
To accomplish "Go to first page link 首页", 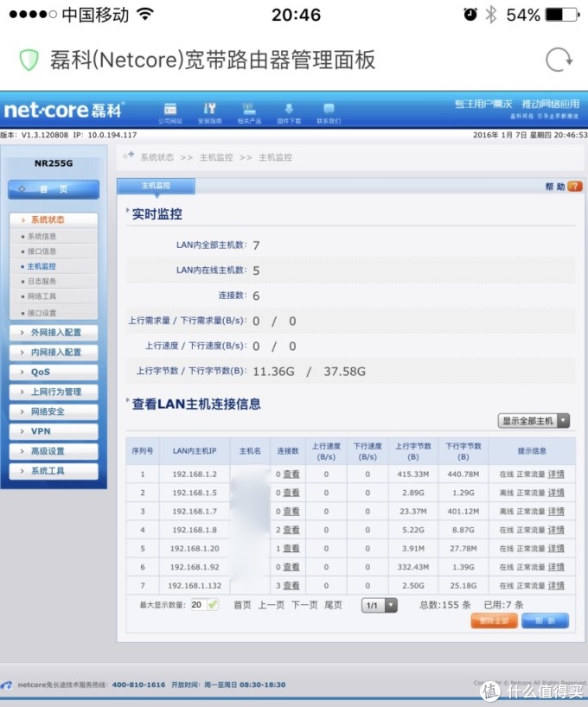I will 242,605.
